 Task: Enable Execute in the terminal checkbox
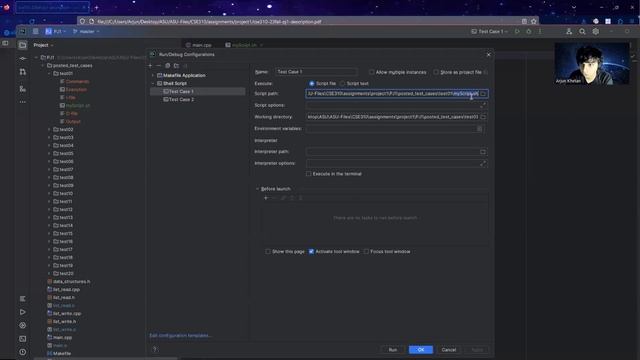click(309, 174)
